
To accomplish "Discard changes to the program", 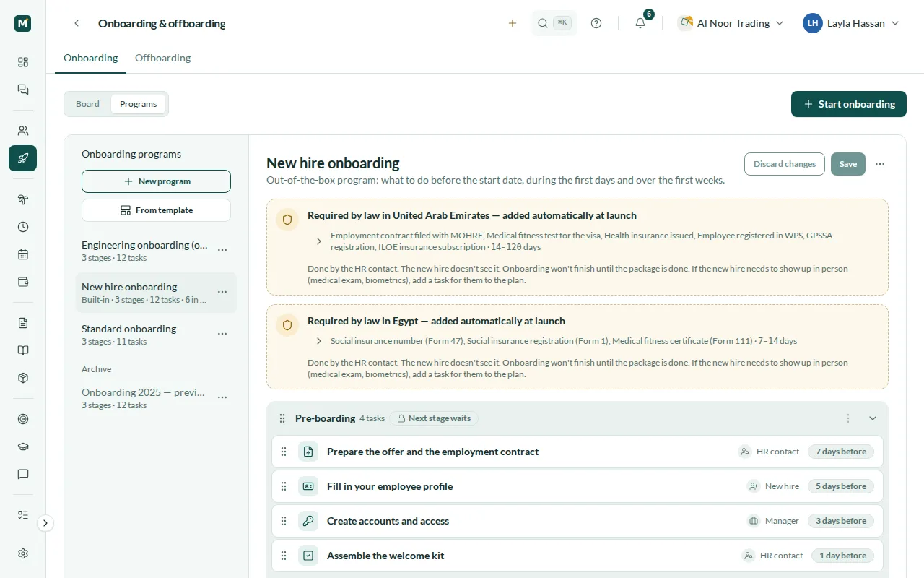I will 785,164.
